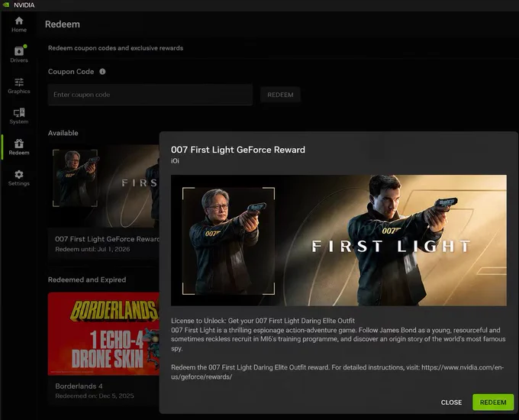Click the dialog title '007 First Light GeForce Reward'

point(238,150)
